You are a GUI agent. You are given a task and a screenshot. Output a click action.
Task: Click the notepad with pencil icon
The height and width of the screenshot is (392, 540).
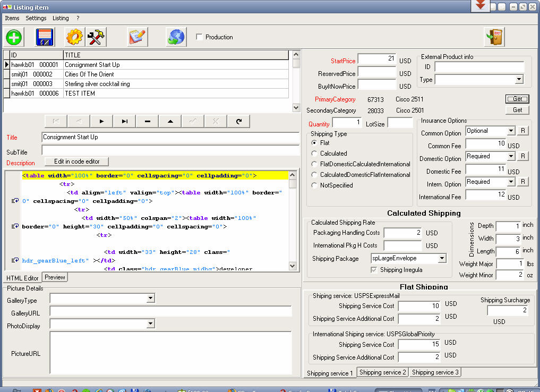tap(137, 37)
